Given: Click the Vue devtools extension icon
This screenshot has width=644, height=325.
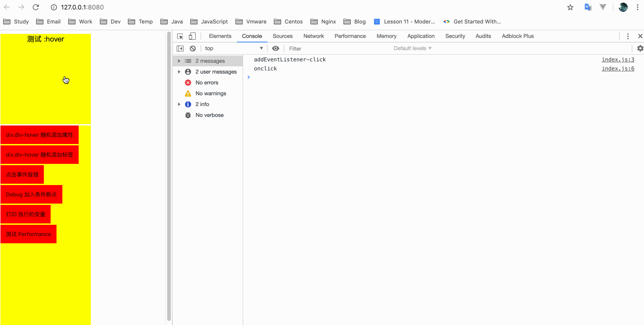Looking at the screenshot, I should pyautogui.click(x=603, y=7).
